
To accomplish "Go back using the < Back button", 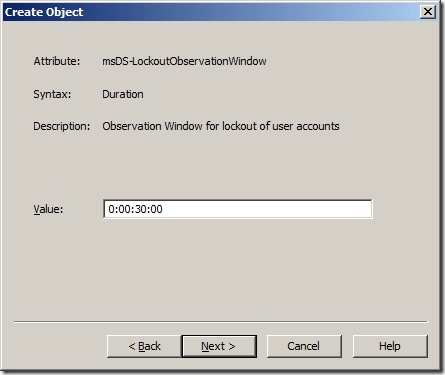I will (x=144, y=346).
